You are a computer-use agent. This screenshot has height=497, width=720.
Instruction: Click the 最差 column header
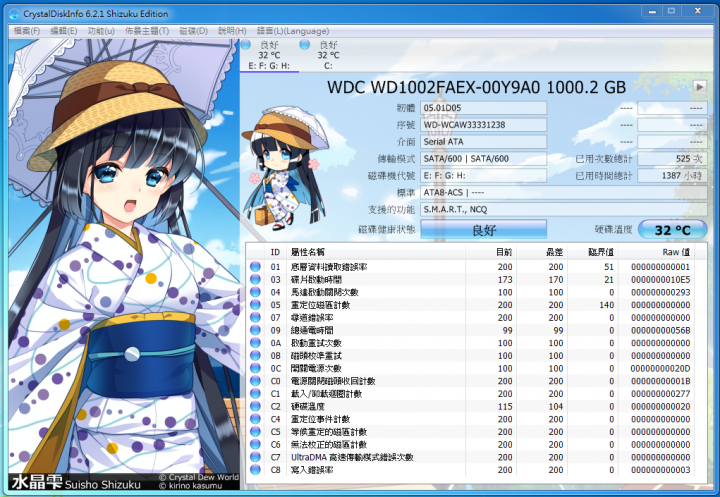[x=542, y=252]
